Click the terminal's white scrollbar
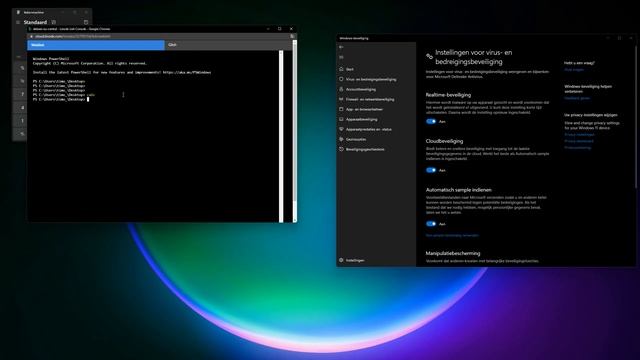The image size is (640, 360). click(281, 136)
